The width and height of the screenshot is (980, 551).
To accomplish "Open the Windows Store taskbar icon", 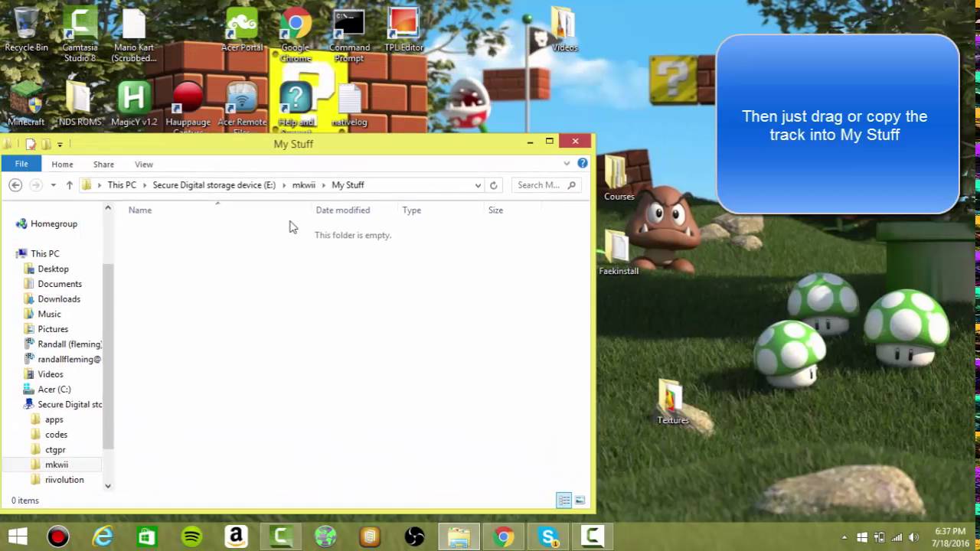I will (x=147, y=537).
